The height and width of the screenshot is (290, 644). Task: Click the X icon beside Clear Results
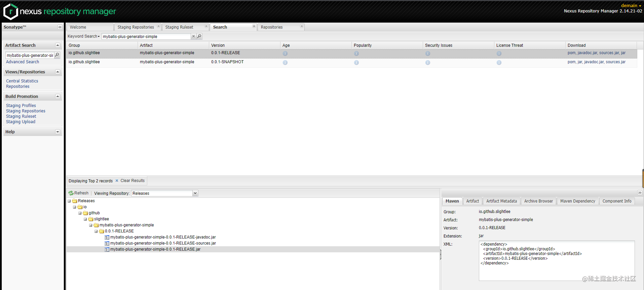click(117, 181)
